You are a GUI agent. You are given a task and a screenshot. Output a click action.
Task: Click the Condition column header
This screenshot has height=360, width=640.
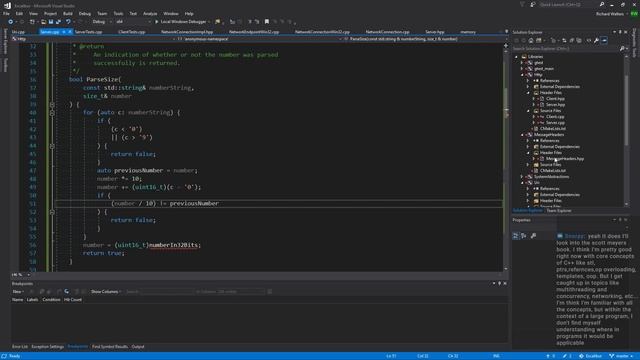pyautogui.click(x=51, y=300)
